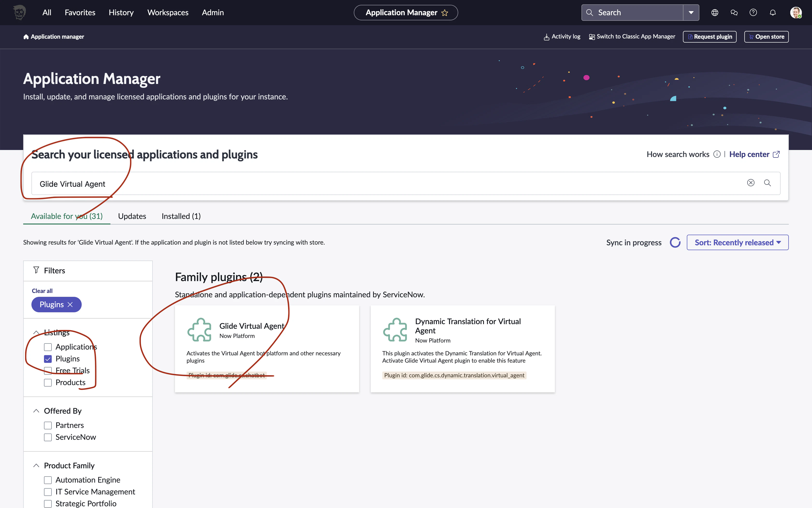
Task: Click the Help center external link icon
Action: (x=776, y=154)
